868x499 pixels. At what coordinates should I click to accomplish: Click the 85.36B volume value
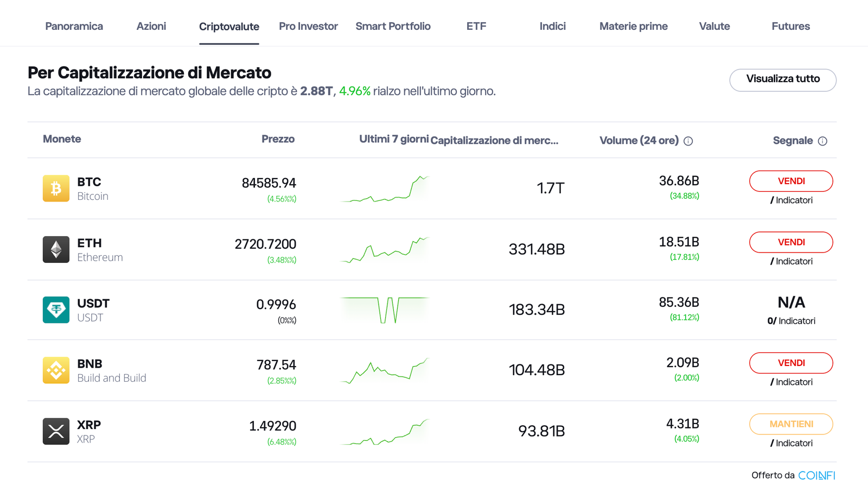click(679, 302)
